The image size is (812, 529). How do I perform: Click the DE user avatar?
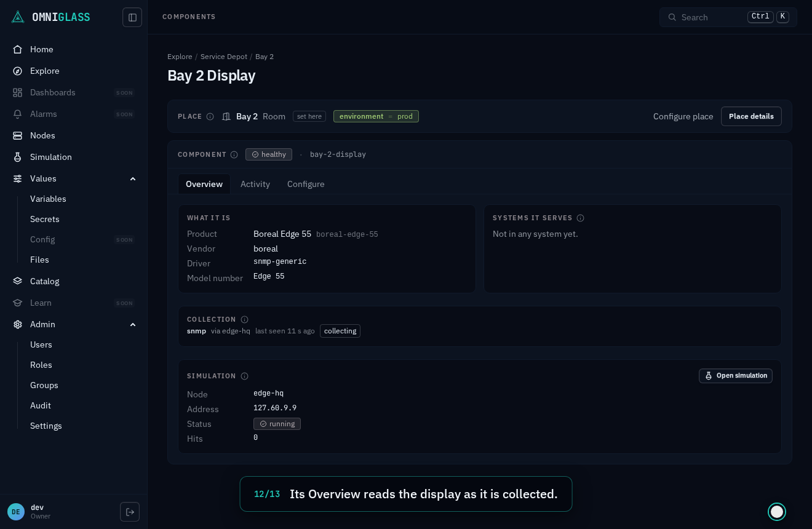pos(16,512)
